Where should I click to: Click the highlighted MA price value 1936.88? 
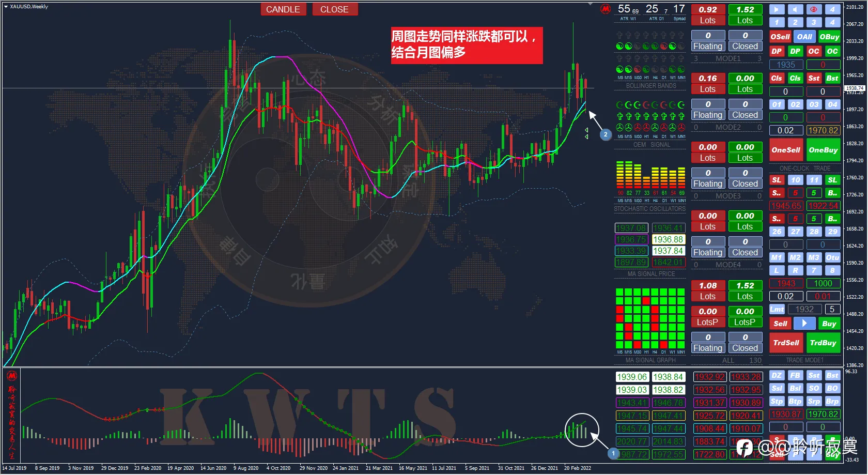(x=668, y=239)
